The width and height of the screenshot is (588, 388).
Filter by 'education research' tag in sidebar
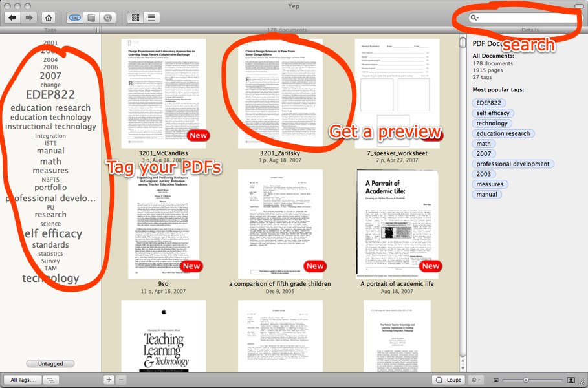point(50,108)
